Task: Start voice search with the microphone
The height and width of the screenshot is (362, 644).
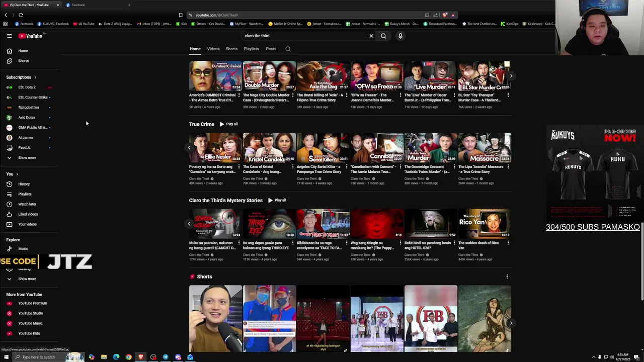Action: (400, 36)
